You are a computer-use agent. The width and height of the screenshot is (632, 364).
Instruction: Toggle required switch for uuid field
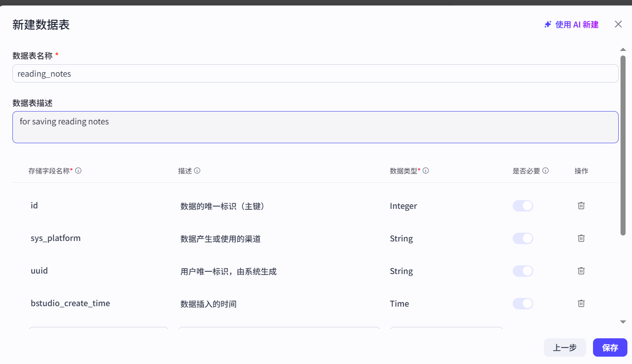click(x=523, y=271)
